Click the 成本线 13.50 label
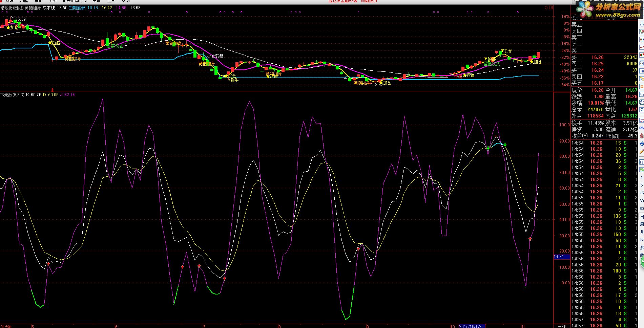This screenshot has height=328, width=644. tap(55, 8)
